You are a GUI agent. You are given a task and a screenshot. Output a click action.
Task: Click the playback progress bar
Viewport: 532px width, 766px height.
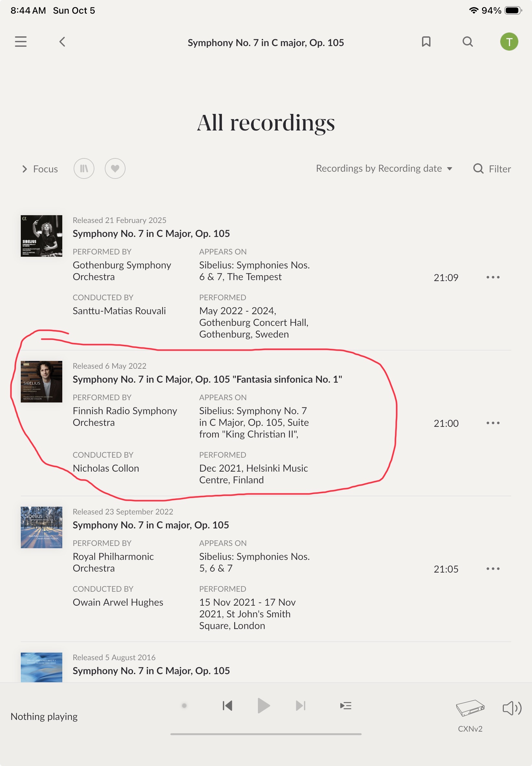click(x=266, y=734)
